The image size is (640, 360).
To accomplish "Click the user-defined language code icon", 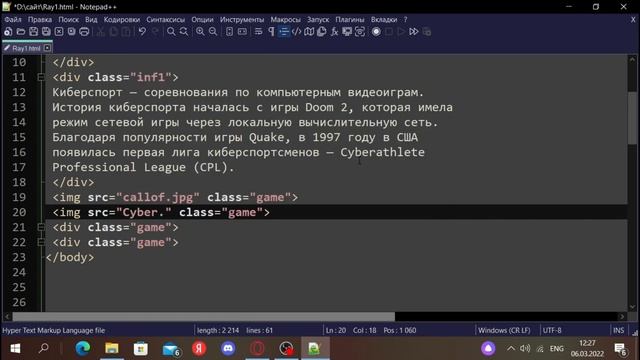I will coord(296,31).
